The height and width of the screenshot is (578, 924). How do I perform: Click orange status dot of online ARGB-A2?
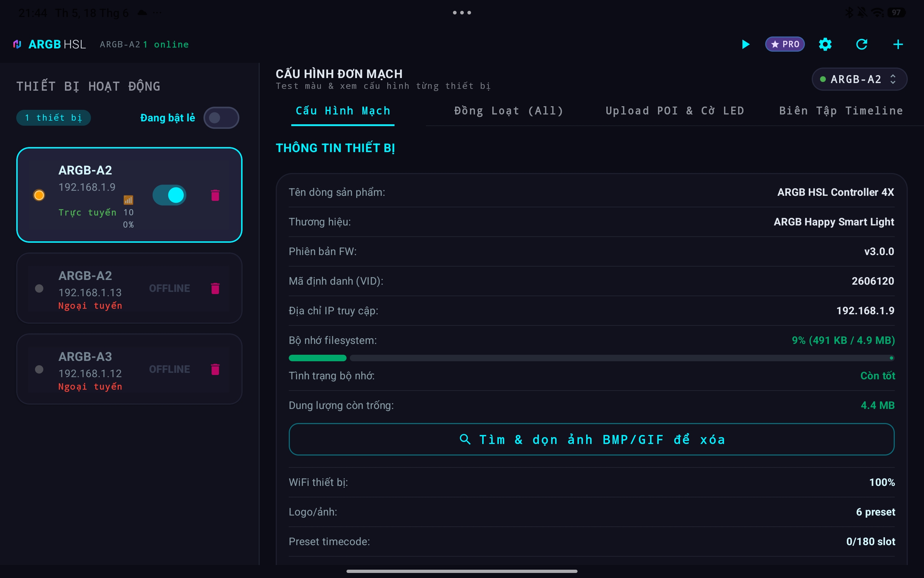(x=39, y=195)
